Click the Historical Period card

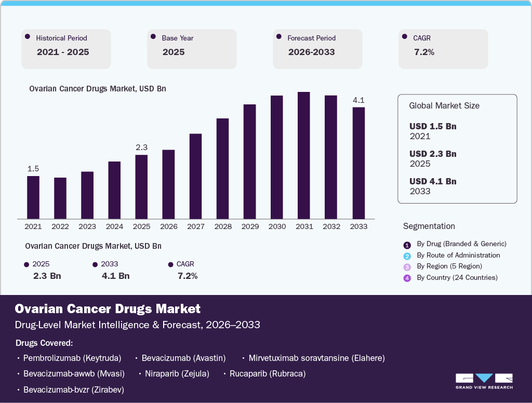coord(66,49)
